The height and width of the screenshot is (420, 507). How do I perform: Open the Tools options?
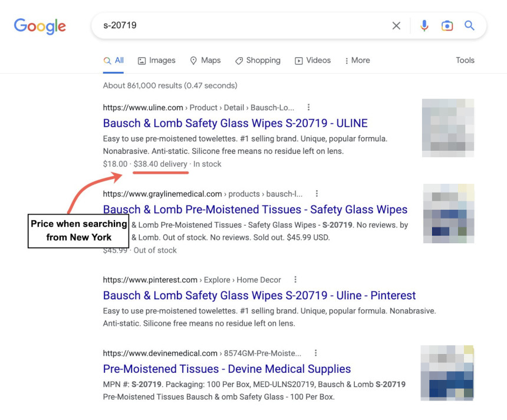(465, 60)
